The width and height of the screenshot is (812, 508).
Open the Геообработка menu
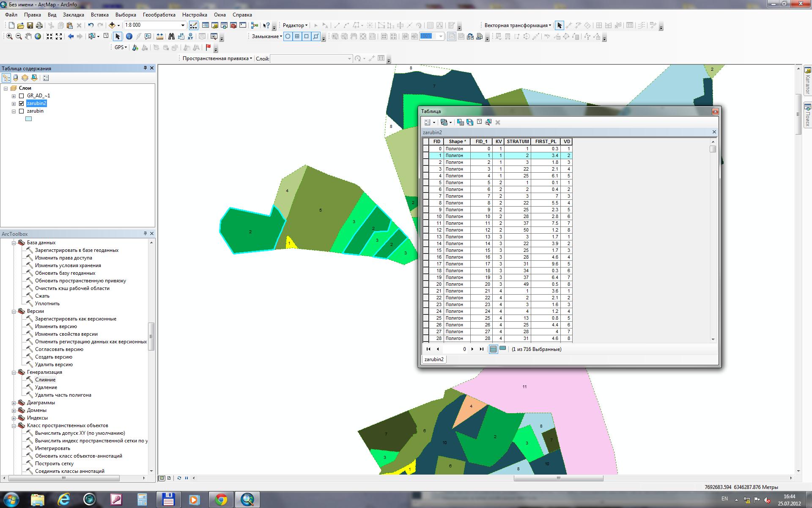(159, 15)
